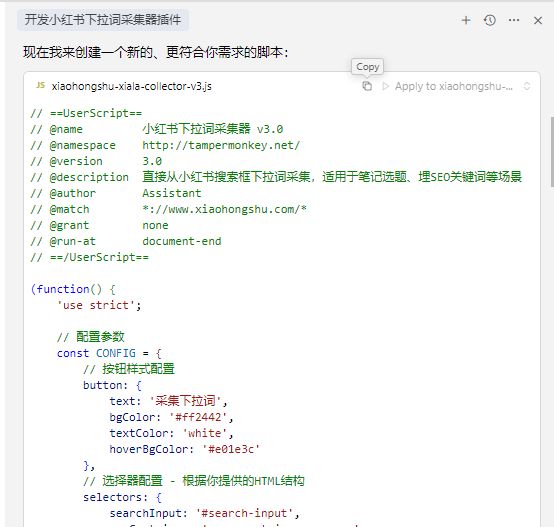Click the selectors: { line
Image resolution: width=554 pixels, height=527 pixels.
[x=122, y=497]
